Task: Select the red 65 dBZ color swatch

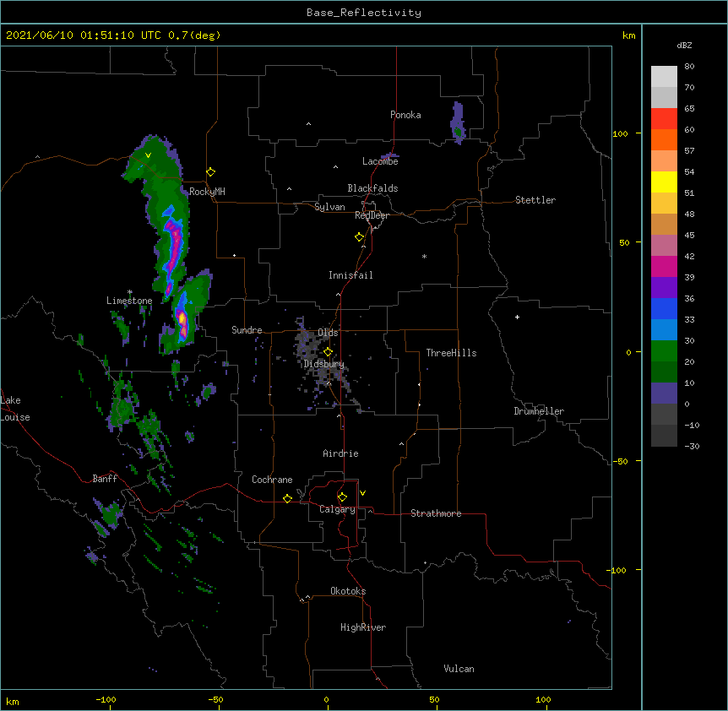Action: pyautogui.click(x=664, y=118)
